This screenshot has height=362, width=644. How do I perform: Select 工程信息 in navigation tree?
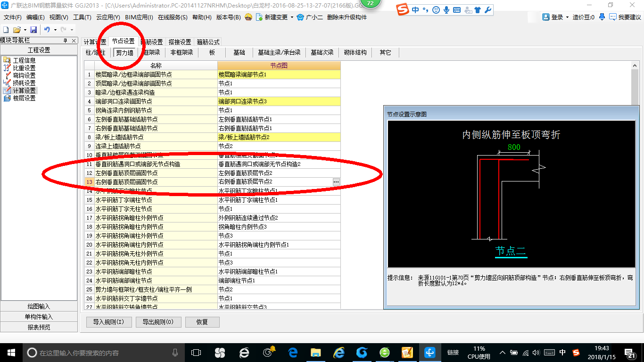(x=24, y=60)
